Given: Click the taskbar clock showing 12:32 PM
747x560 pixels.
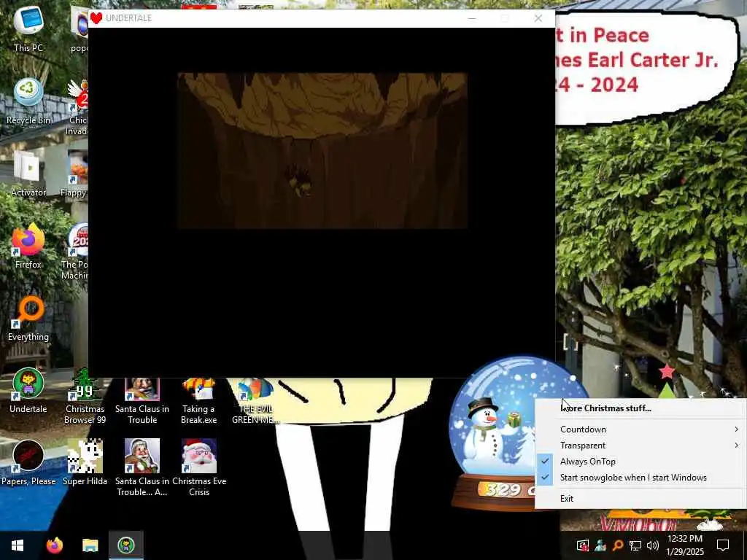Looking at the screenshot, I should [685, 545].
